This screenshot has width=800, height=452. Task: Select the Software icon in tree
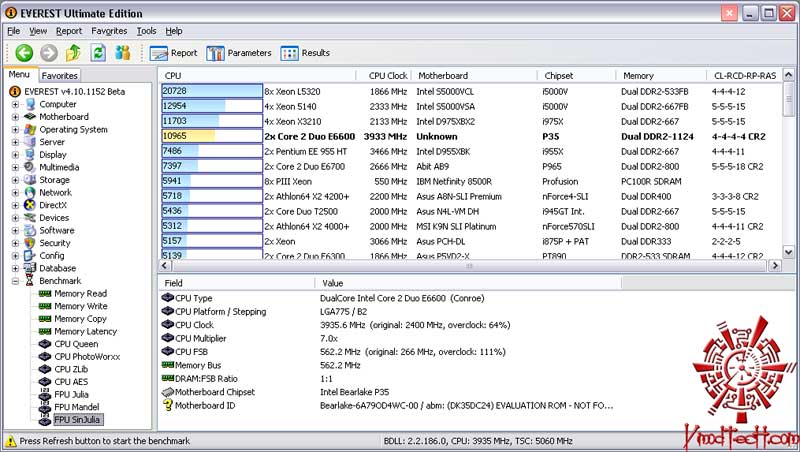31,230
